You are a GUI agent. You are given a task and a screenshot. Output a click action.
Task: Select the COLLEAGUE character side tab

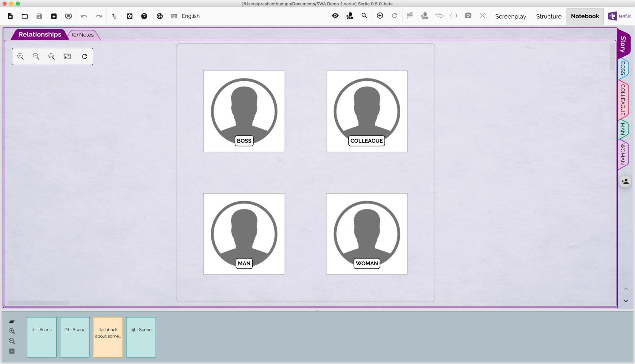click(x=623, y=100)
